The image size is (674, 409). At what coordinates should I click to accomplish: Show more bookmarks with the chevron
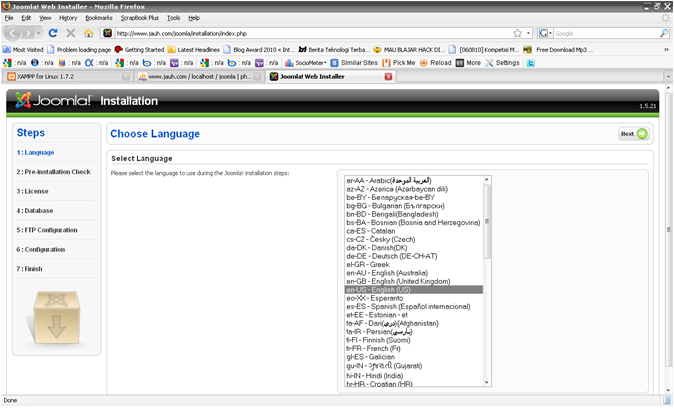coord(666,50)
